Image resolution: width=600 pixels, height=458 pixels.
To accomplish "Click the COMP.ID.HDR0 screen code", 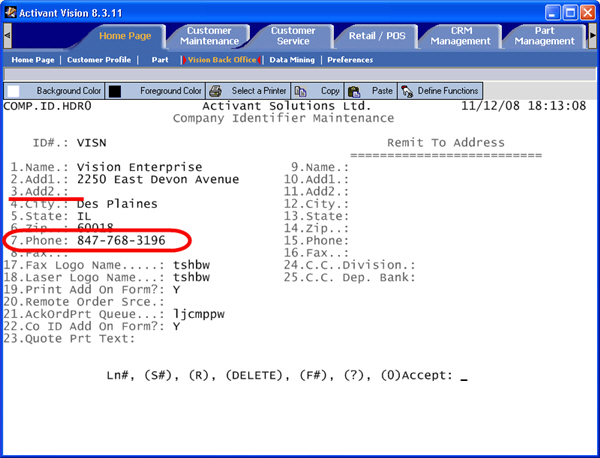I will [47, 106].
